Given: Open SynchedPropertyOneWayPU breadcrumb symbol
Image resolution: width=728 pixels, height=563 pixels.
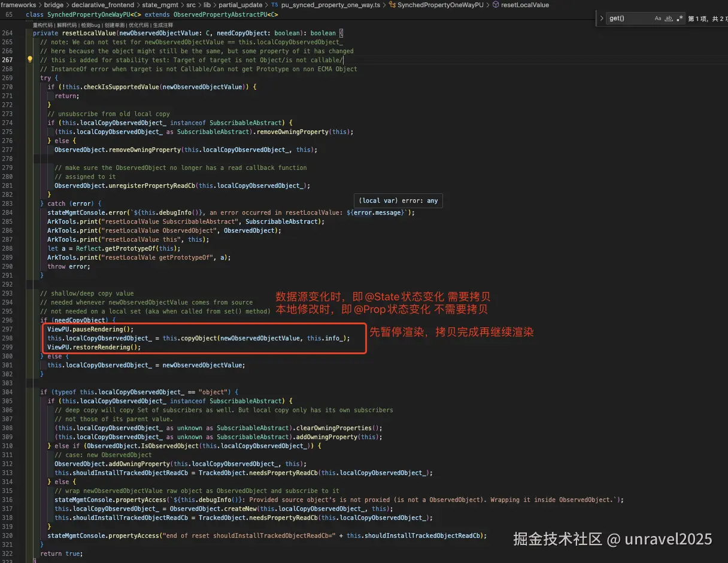Looking at the screenshot, I should pos(440,5).
